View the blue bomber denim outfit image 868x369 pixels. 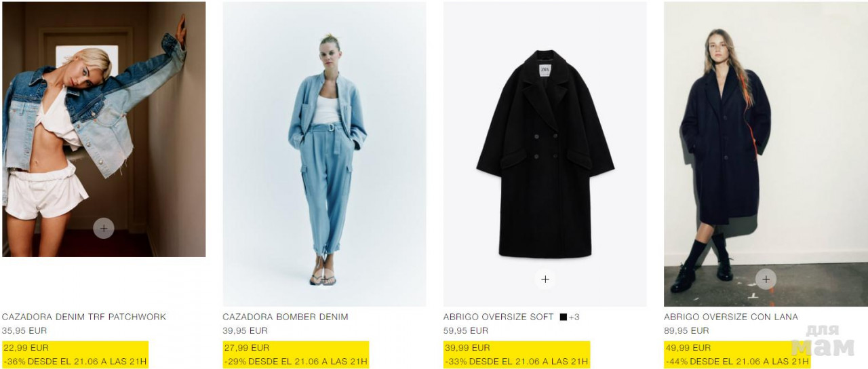point(324,154)
